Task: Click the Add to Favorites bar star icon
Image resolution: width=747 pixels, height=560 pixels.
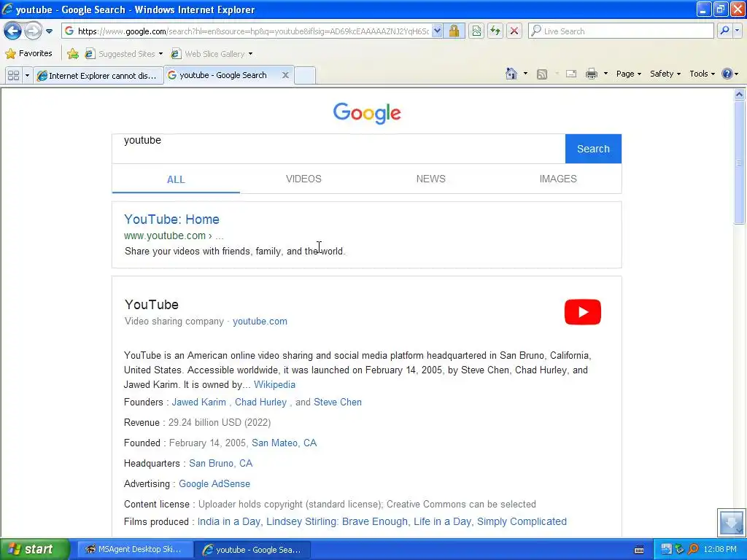Action: coord(73,54)
